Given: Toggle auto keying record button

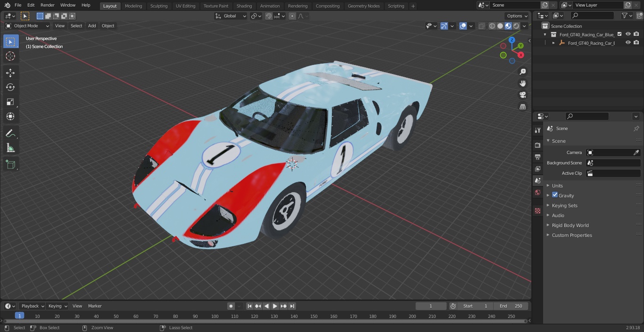Looking at the screenshot, I should 231,306.
